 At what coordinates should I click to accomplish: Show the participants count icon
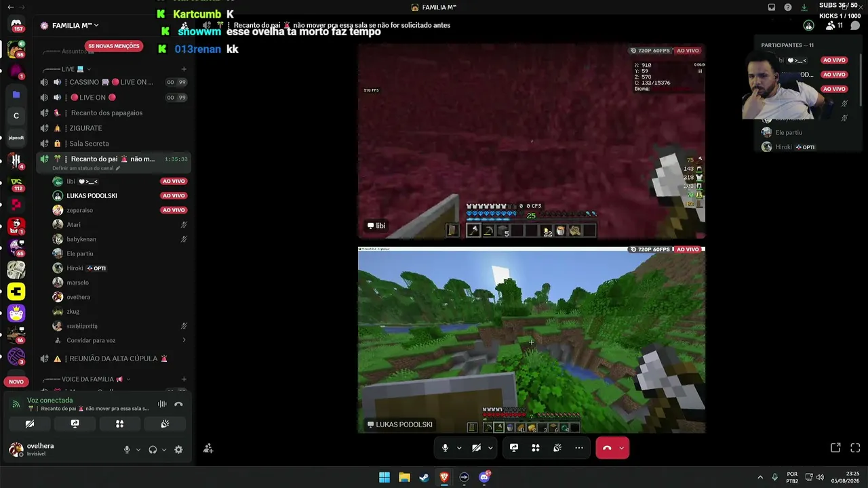point(835,25)
